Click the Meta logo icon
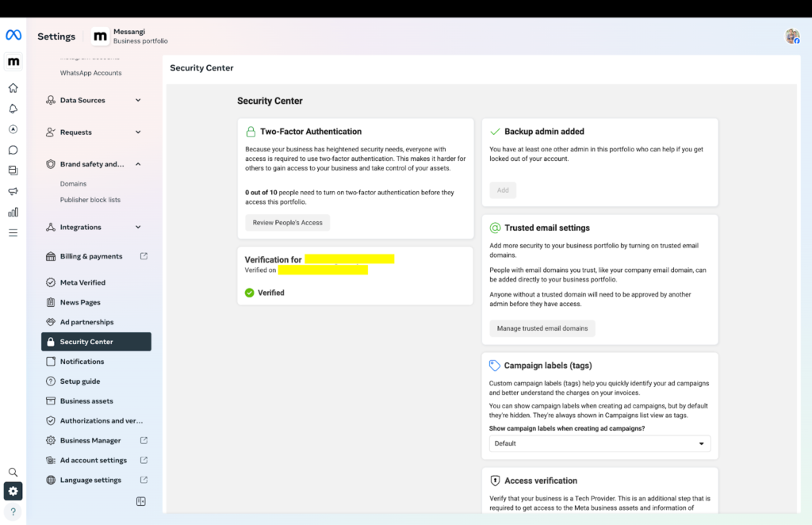Image resolution: width=812 pixels, height=525 pixels. [13, 36]
